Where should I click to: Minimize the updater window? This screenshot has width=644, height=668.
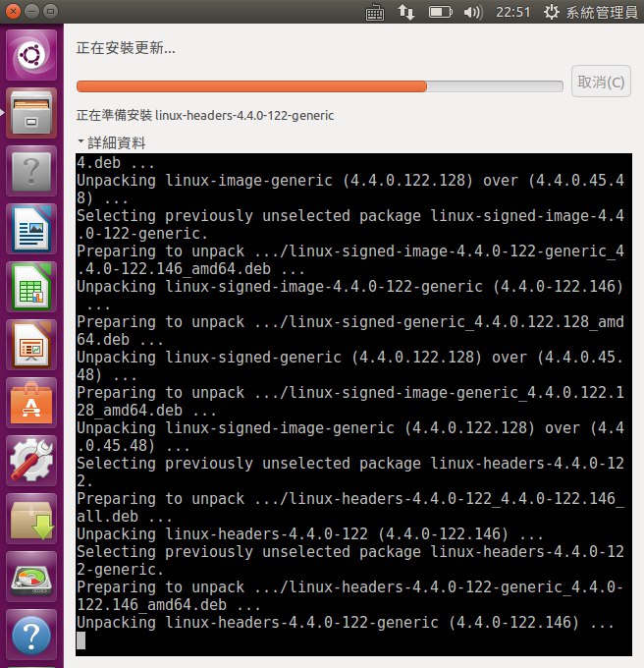click(x=32, y=11)
